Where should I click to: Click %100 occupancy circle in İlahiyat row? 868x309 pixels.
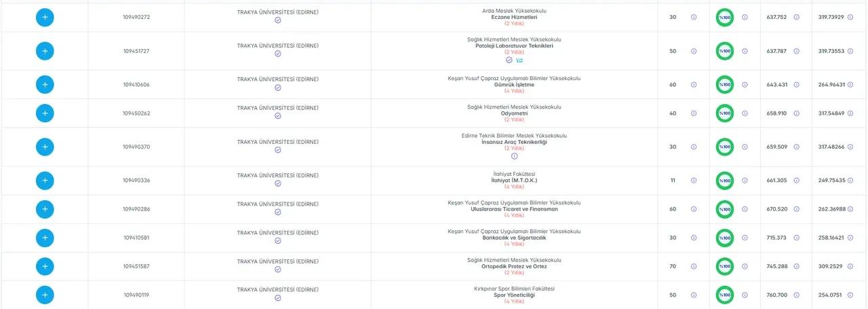(x=725, y=181)
